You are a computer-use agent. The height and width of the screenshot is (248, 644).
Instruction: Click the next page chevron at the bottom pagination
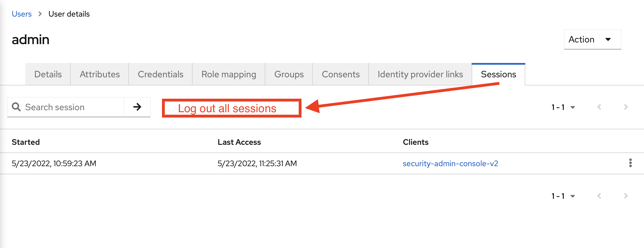click(x=626, y=196)
